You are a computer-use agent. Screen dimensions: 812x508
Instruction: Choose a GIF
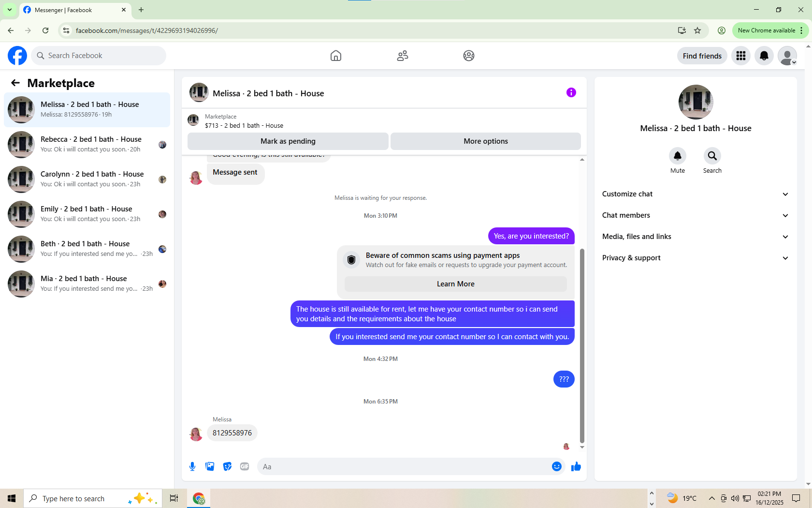tap(245, 466)
